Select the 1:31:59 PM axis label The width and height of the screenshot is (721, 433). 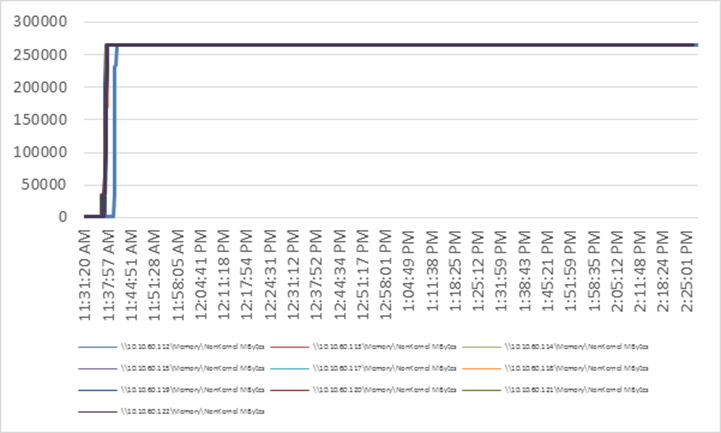[x=501, y=271]
